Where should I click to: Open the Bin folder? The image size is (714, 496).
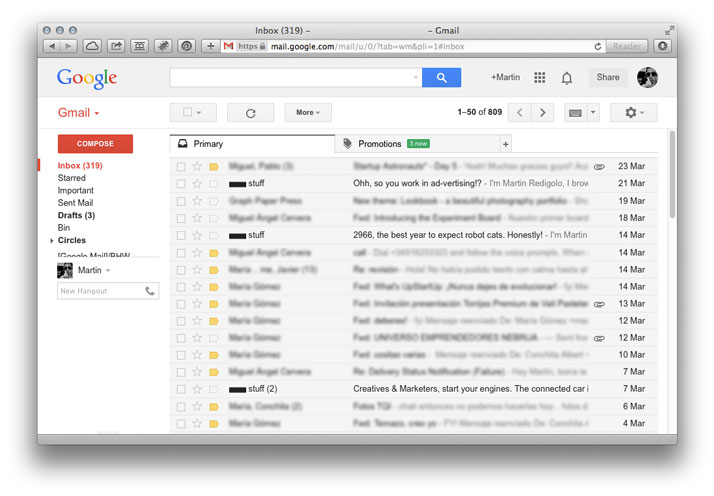pyautogui.click(x=64, y=227)
